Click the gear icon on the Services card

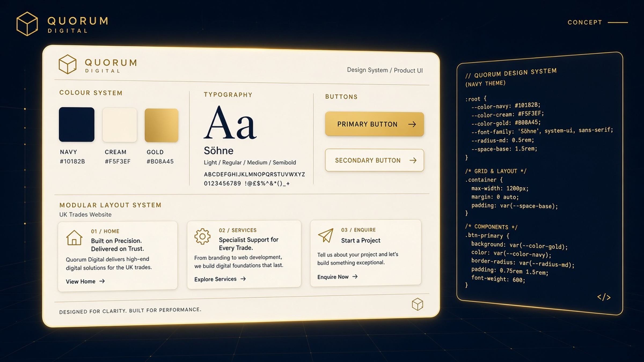coord(202,236)
